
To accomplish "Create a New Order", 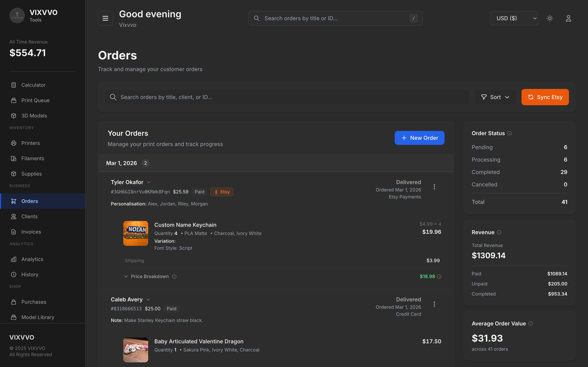I will pyautogui.click(x=419, y=138).
